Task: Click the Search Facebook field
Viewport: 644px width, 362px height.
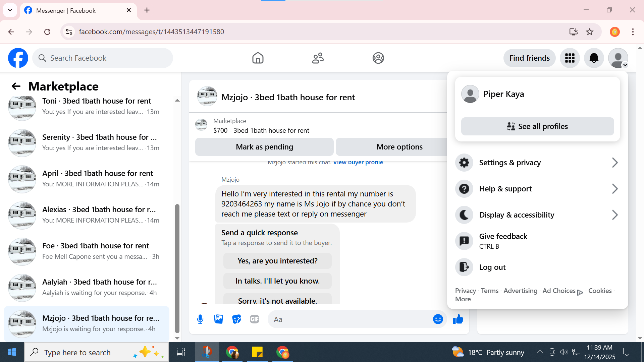Action: [103, 58]
